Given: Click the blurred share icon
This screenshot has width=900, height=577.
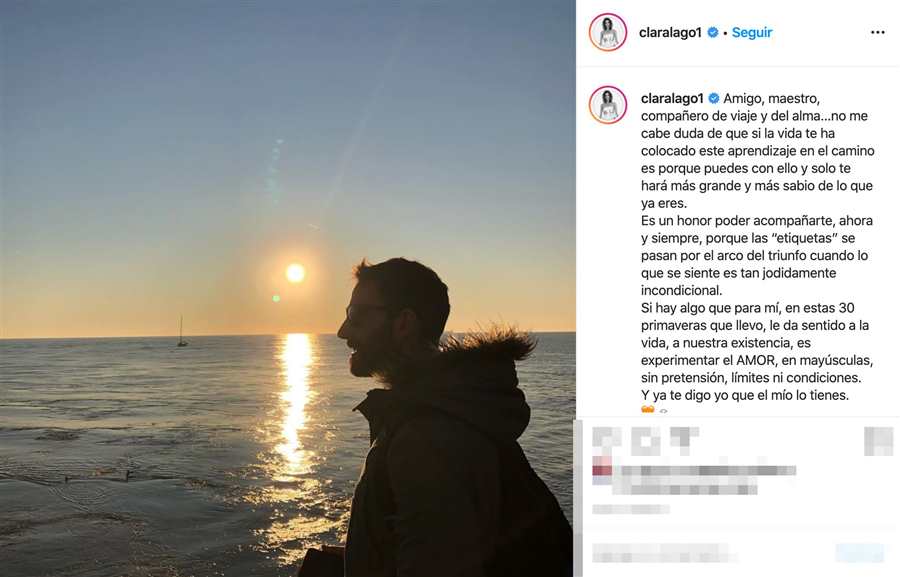Looking at the screenshot, I should 684,440.
